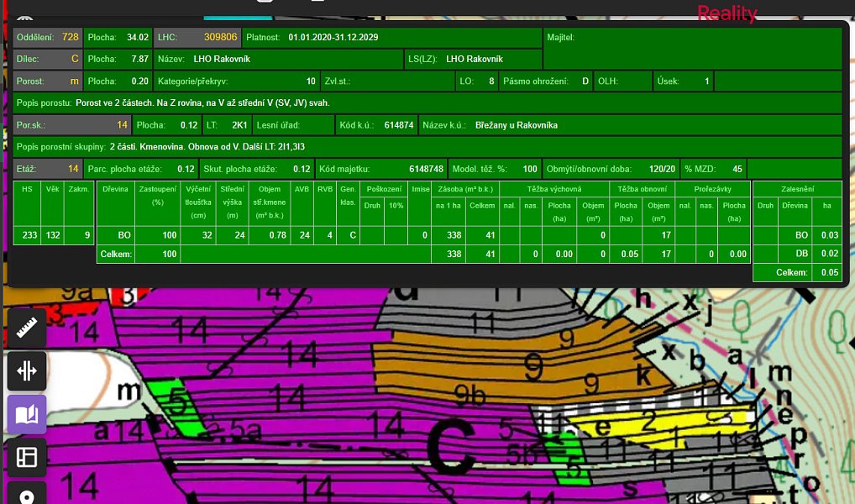This screenshot has width=855, height=504.
Task: Click the Název LHO Rakovník cell
Action: point(279,59)
